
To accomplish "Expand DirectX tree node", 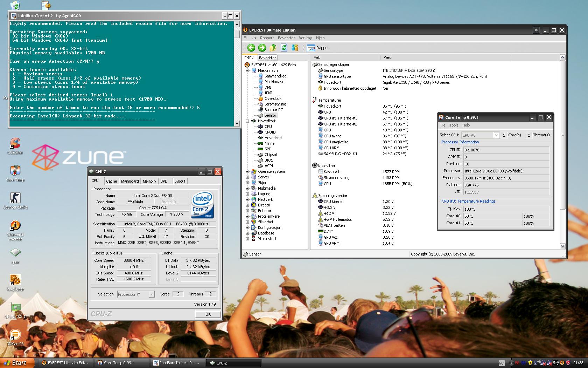I will 247,205.
